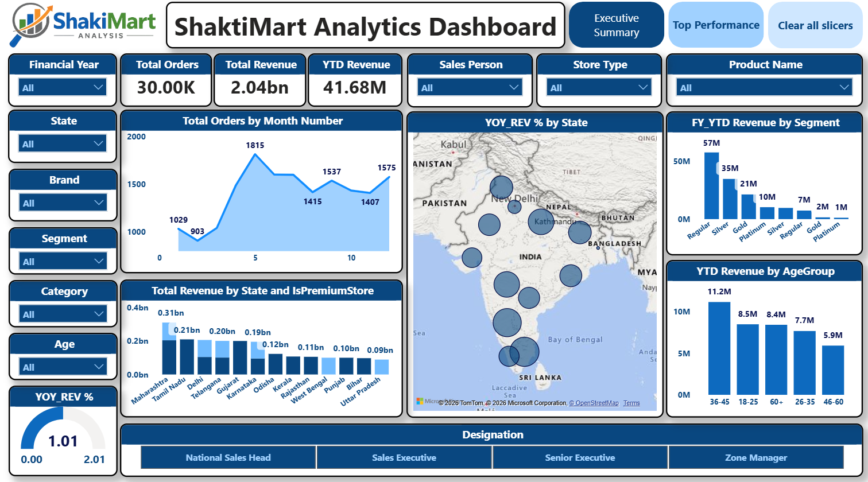The height and width of the screenshot is (482, 868).
Task: Filter by National Sales Head designation
Action: pyautogui.click(x=228, y=458)
